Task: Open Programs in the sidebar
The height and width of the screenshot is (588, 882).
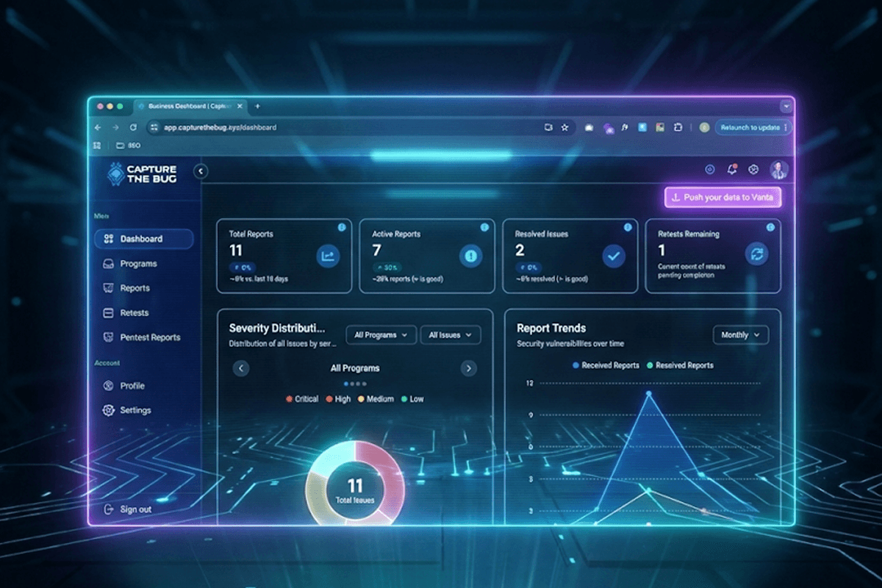Action: [129, 264]
